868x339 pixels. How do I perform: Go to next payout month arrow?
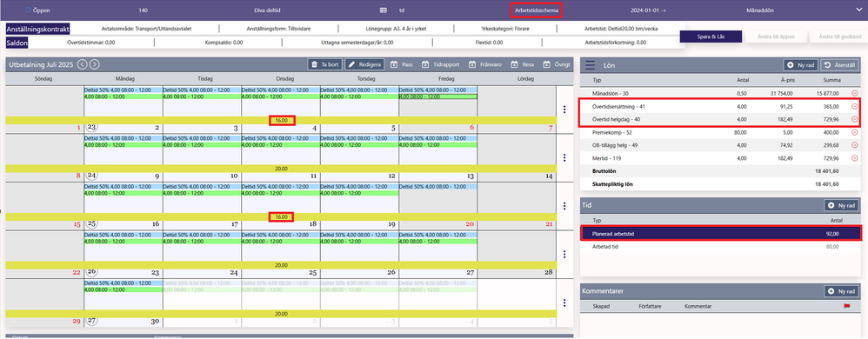95,64
